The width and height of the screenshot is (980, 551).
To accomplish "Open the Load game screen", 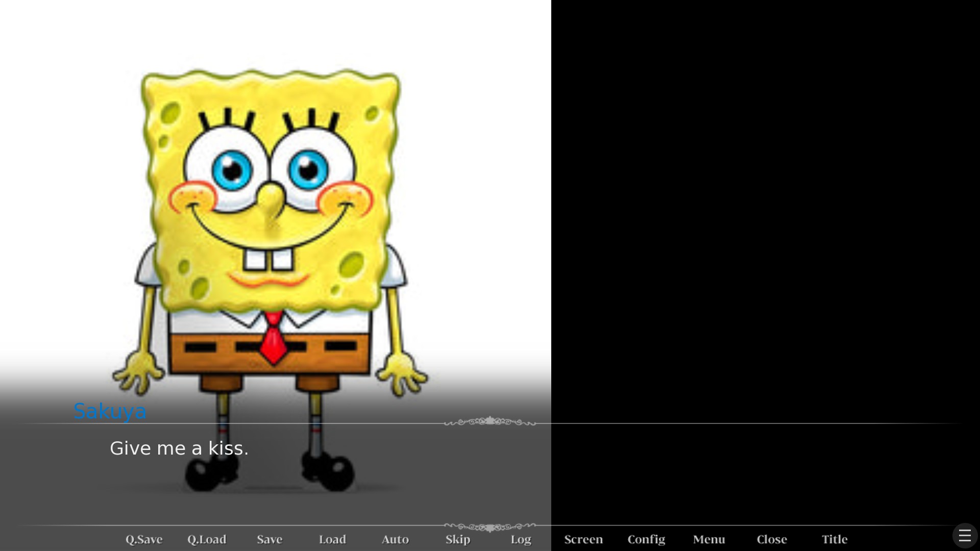I will pos(332,539).
